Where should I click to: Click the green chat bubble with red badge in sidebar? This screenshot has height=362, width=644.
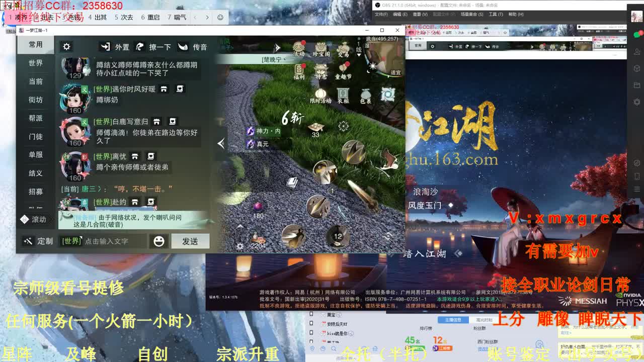[x=637, y=35]
